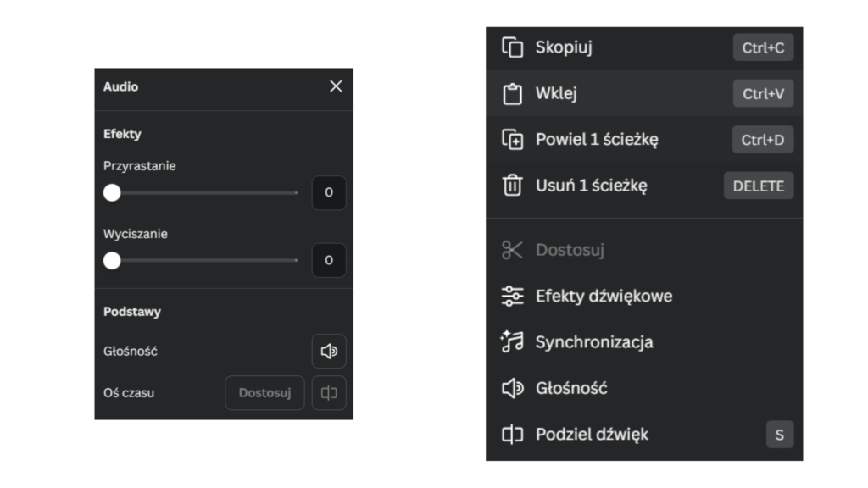Viewport: 868px width, 488px height.
Task: Click the Wyciszanie slider handle
Action: 112,260
